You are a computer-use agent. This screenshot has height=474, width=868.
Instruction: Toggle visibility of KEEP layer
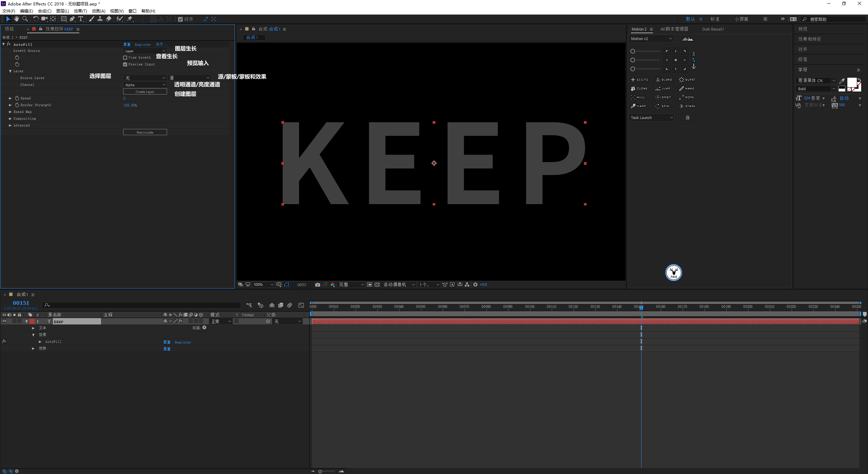tap(5, 321)
